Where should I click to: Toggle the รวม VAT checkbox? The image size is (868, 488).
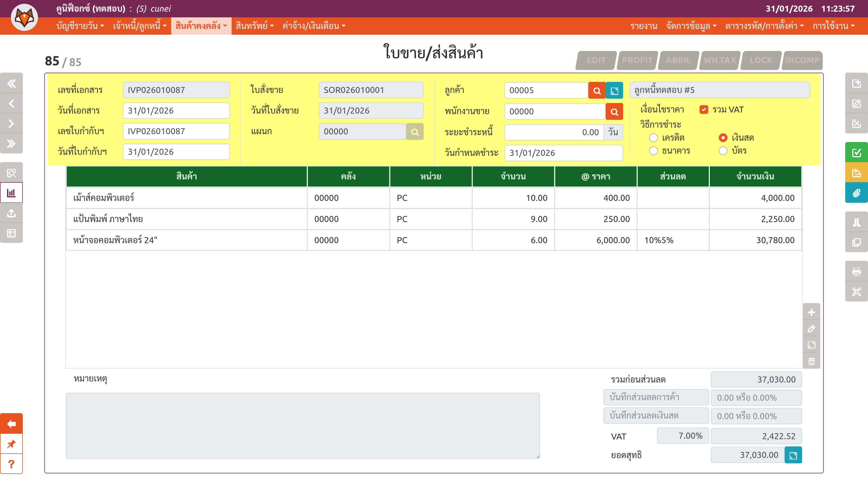point(704,110)
